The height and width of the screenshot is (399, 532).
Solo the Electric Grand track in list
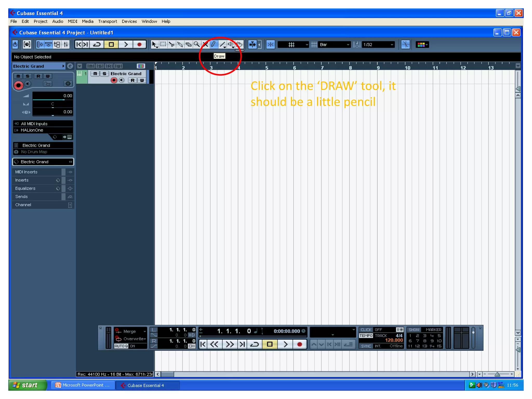104,74
